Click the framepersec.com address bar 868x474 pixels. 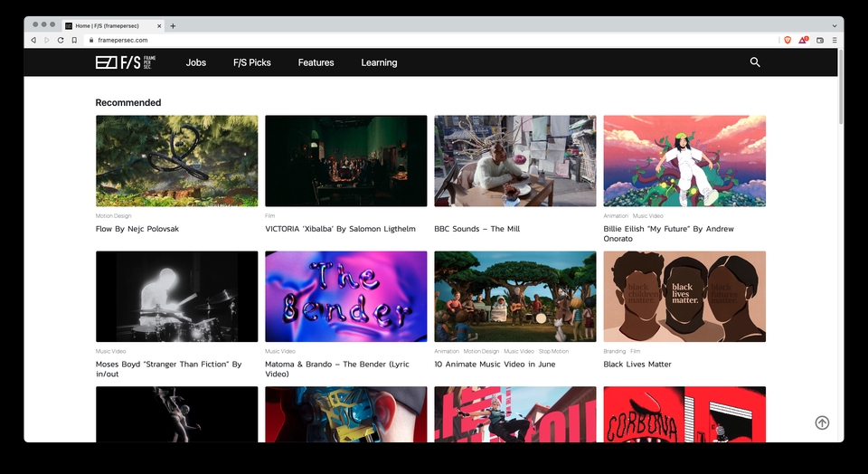click(432, 40)
